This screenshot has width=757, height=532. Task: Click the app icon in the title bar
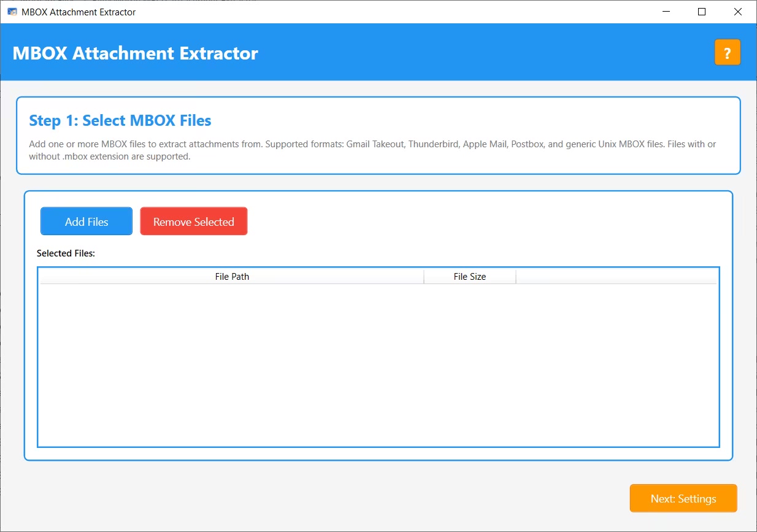[12, 12]
